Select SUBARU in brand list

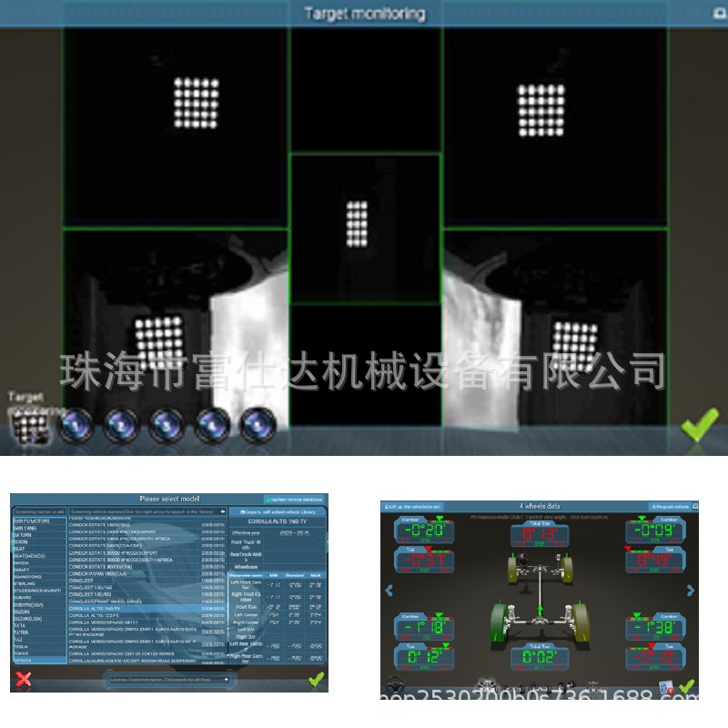tap(40, 598)
